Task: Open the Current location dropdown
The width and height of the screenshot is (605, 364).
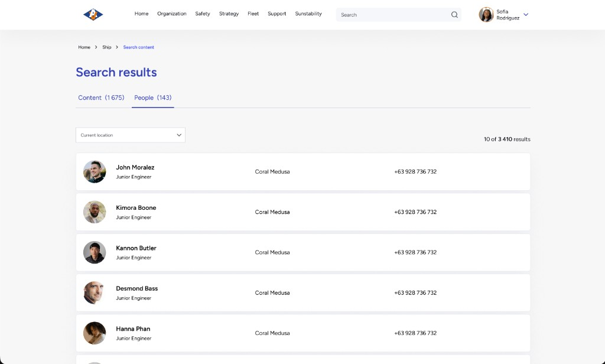Action: (131, 135)
